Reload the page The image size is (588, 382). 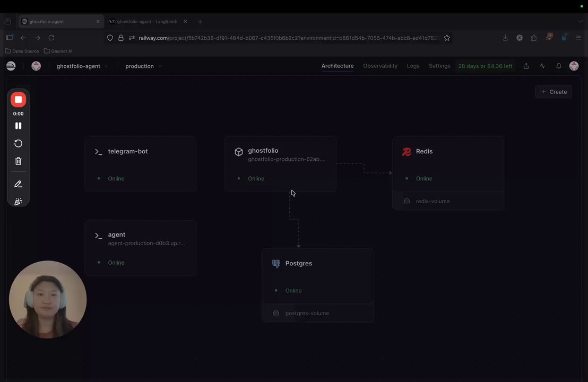pos(51,38)
